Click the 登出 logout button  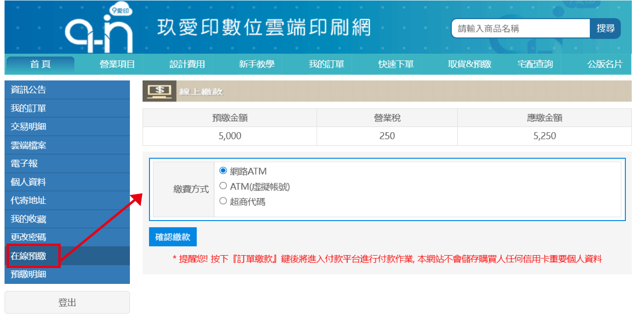(x=67, y=302)
